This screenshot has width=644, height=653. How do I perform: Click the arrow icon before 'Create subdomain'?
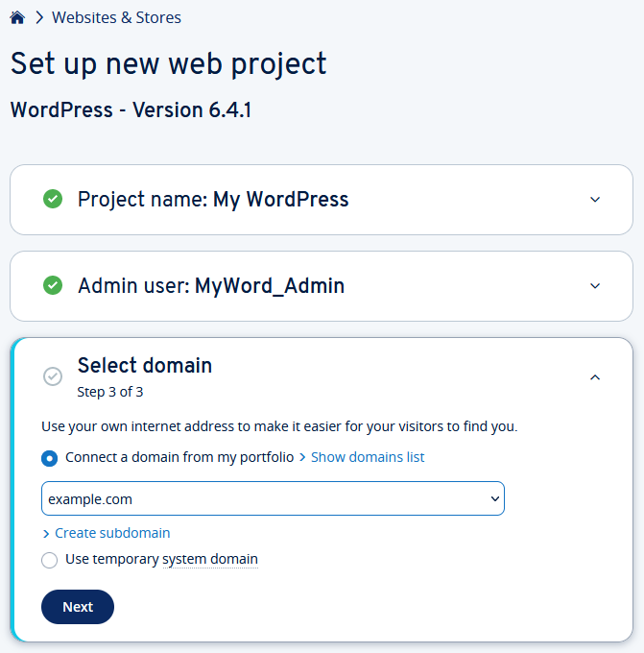click(46, 534)
